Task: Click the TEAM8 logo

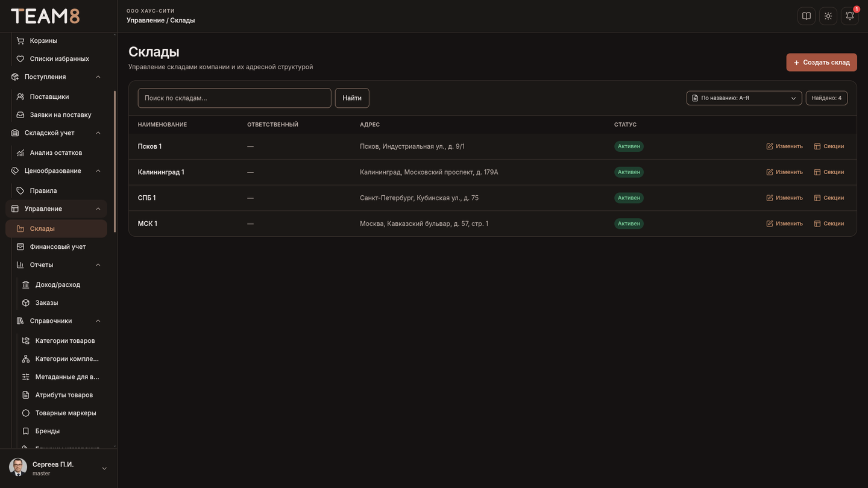Action: pos(45,16)
